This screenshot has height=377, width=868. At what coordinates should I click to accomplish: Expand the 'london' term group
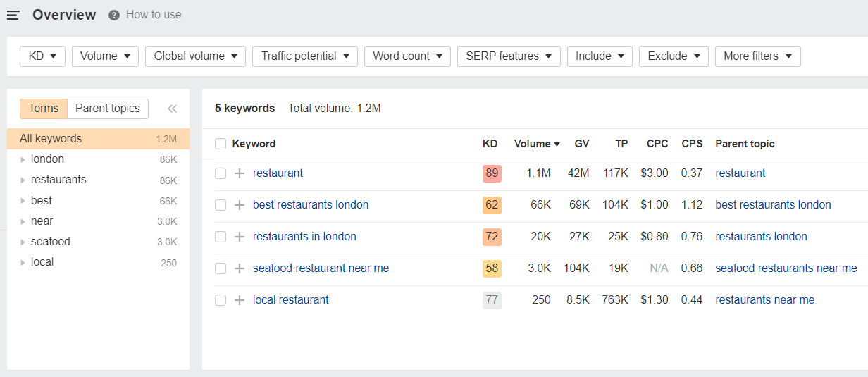click(23, 159)
